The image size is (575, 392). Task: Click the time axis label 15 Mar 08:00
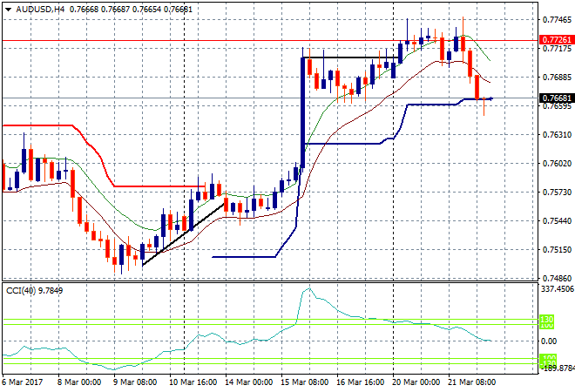click(304, 382)
